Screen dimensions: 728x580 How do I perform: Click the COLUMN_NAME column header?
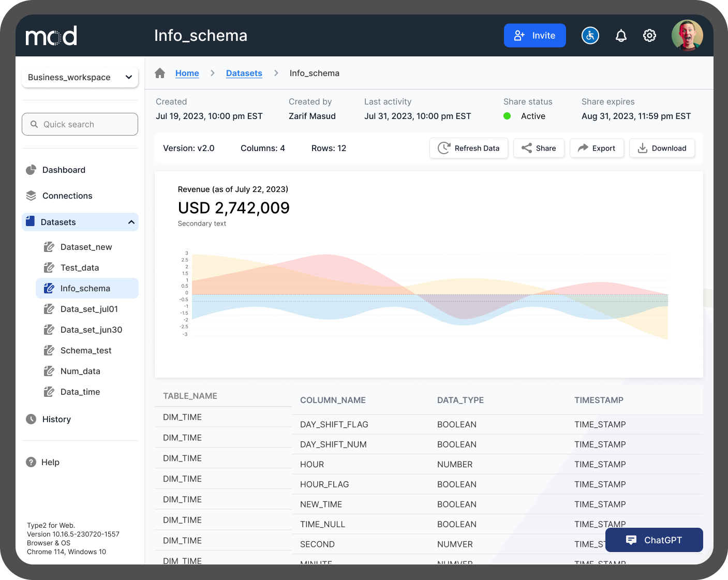point(333,400)
